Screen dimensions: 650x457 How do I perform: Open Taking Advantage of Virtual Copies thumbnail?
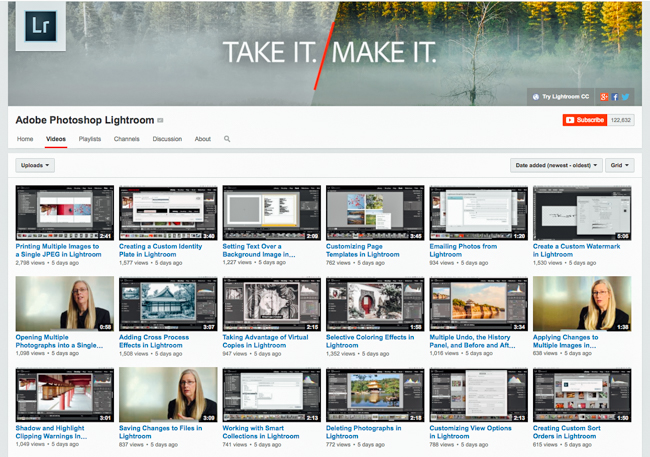pos(272,304)
